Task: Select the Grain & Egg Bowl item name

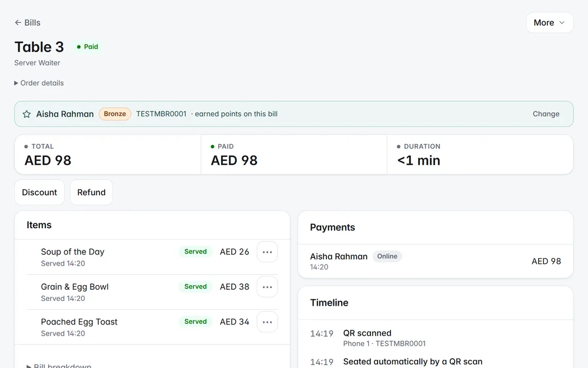Action: tap(75, 287)
